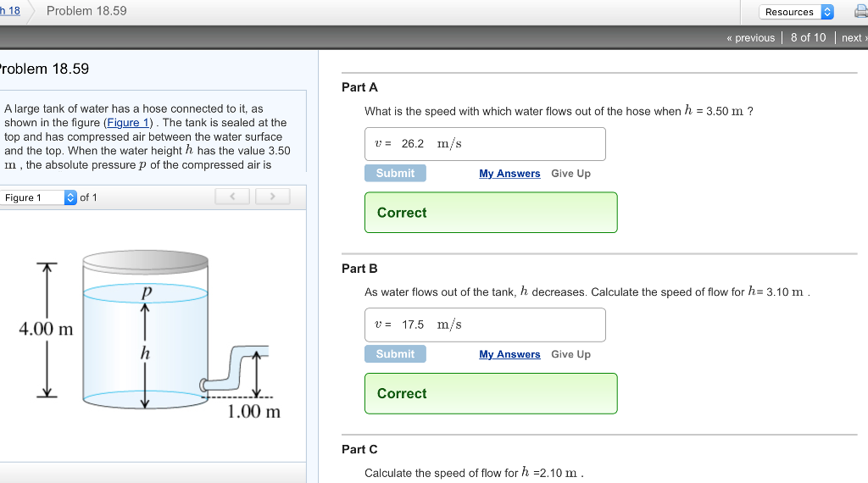This screenshot has width=868, height=483.
Task: Click the Part A answer field showing 26.2
Action: point(485,144)
